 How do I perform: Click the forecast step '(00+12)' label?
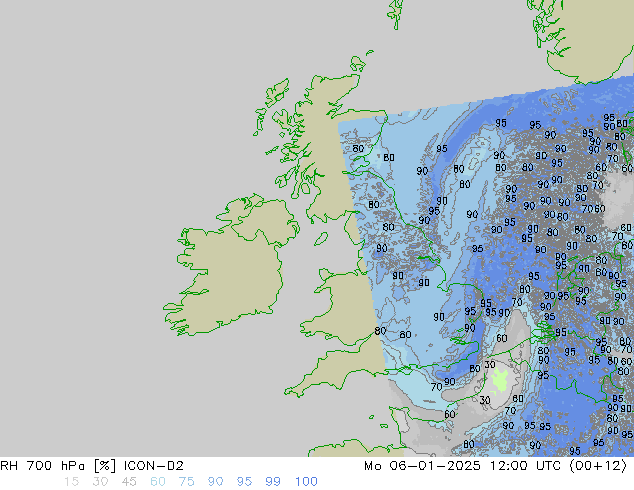[x=598, y=466]
